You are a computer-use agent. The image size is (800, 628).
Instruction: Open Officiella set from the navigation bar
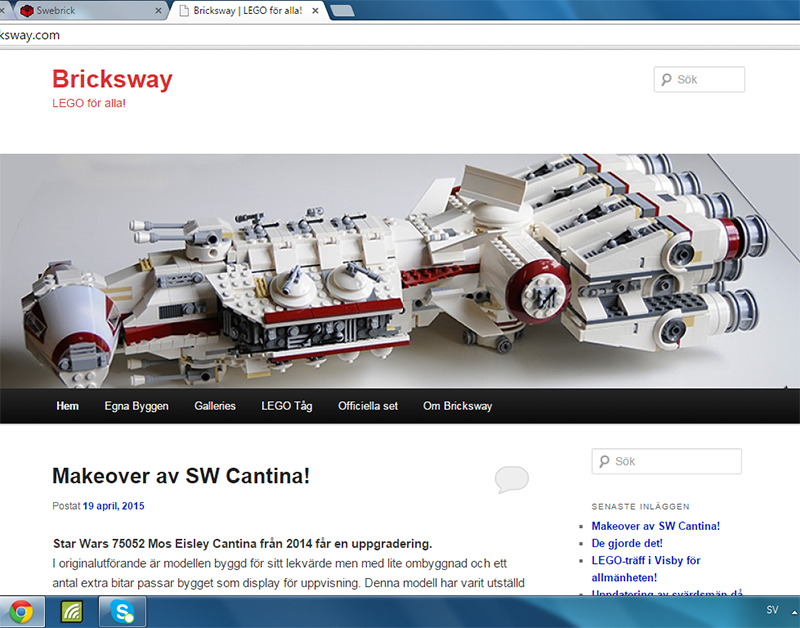tap(367, 406)
